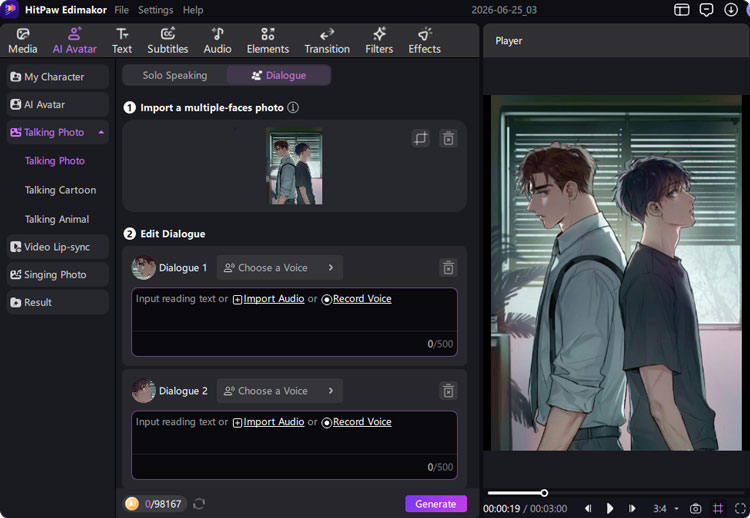Enter fullscreen preview mode
750x518 pixels.
740,508
